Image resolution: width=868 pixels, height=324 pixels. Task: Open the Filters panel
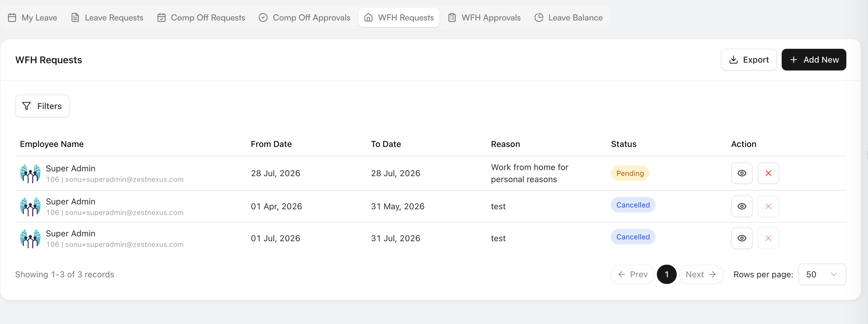42,106
